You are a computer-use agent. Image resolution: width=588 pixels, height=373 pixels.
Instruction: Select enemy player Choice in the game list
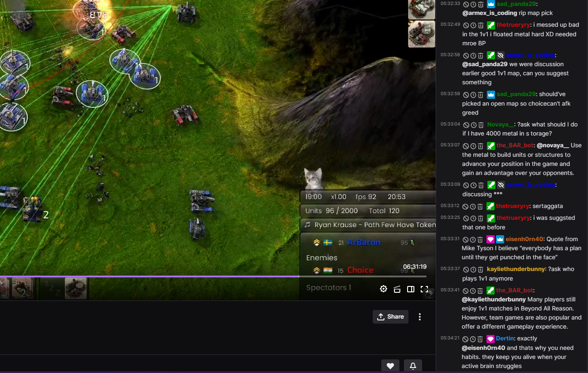pos(360,270)
